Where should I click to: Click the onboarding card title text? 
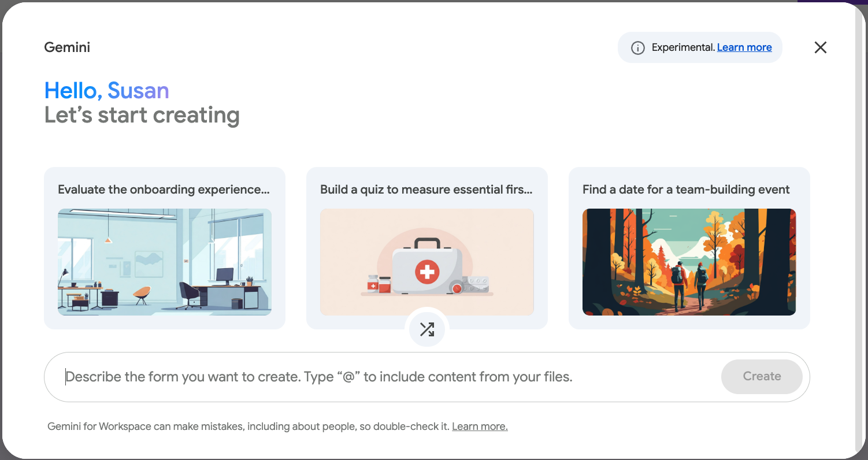[164, 189]
